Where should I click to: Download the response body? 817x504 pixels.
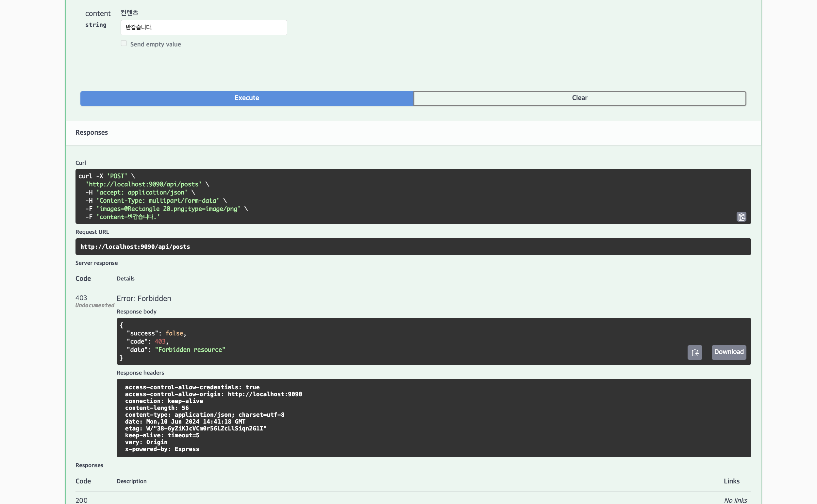[x=729, y=352]
